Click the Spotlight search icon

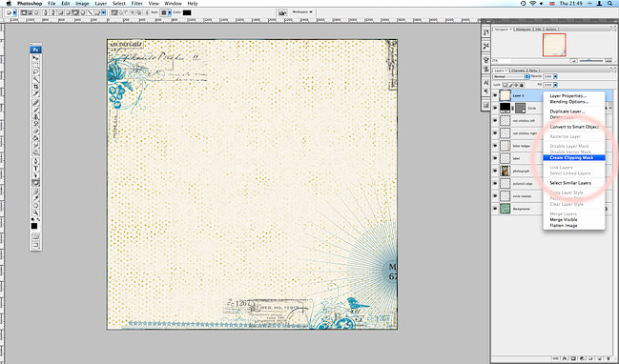[x=609, y=3]
